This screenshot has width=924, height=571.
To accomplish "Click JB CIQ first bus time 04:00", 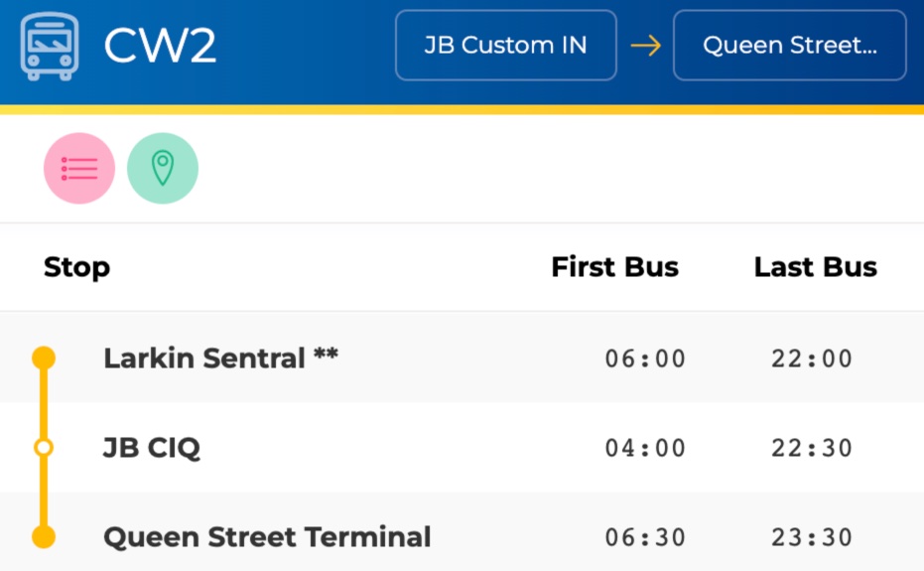I will coord(645,448).
